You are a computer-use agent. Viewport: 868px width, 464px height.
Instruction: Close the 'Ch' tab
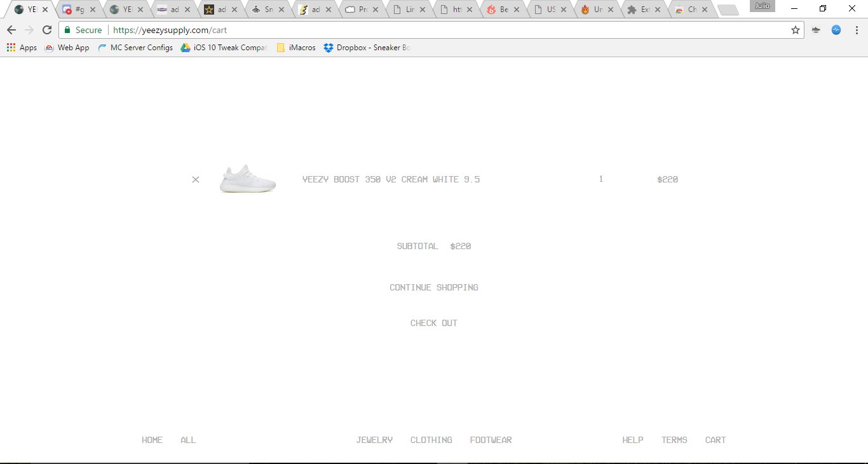coord(705,10)
